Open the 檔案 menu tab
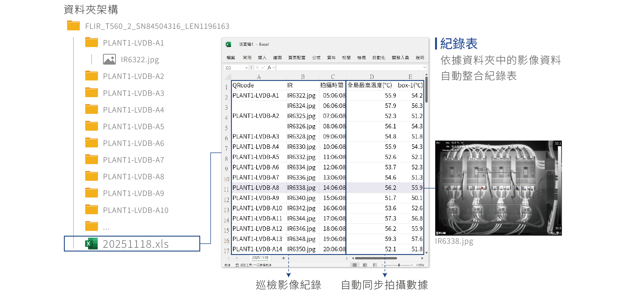Image resolution: width=644 pixels, height=293 pixels. [x=230, y=58]
